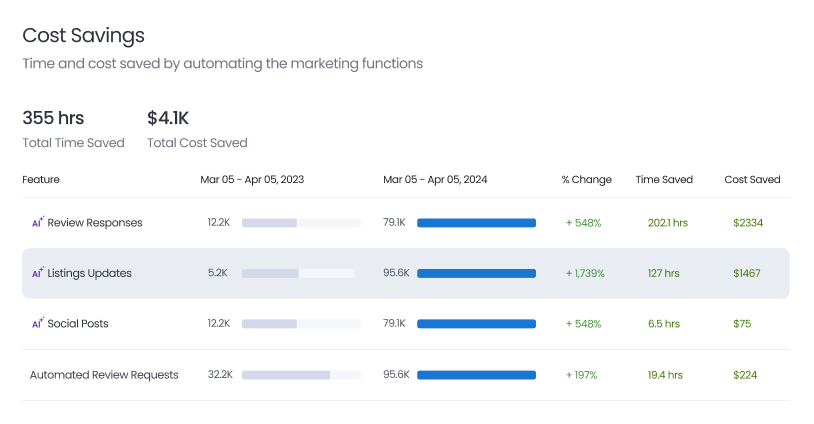
Task: Click the Cost Saved column header
Action: pos(752,180)
